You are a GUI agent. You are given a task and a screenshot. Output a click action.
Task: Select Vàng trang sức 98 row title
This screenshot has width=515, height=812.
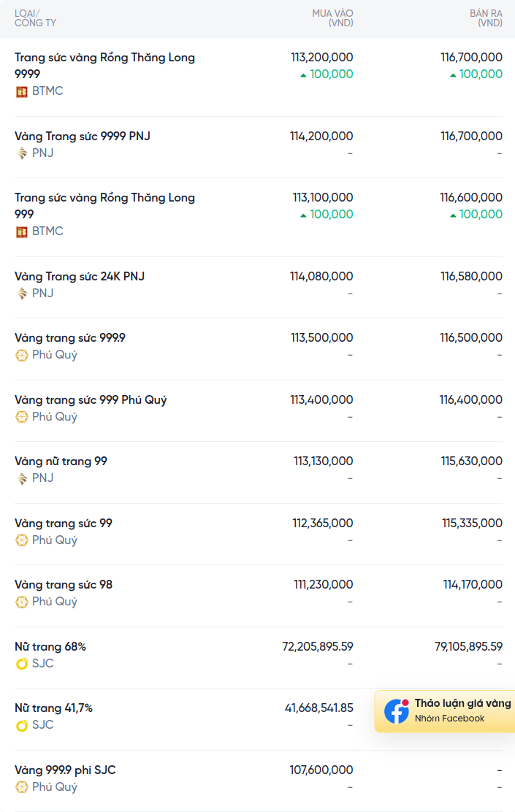[x=64, y=585]
